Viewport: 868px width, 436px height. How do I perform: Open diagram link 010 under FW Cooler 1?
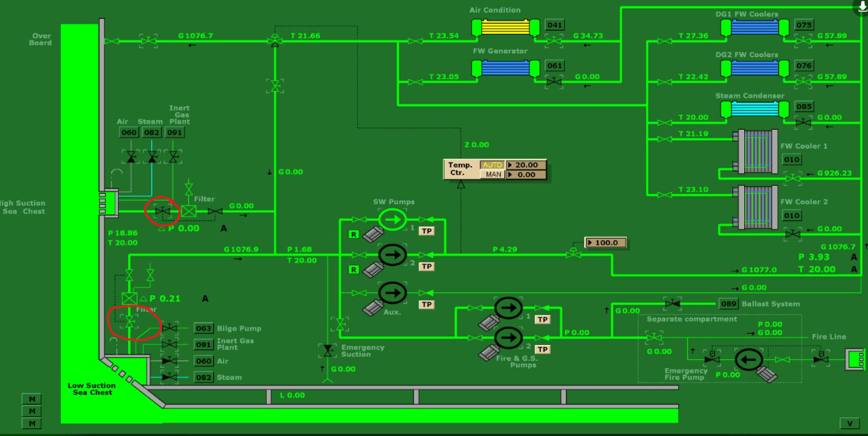[792, 160]
